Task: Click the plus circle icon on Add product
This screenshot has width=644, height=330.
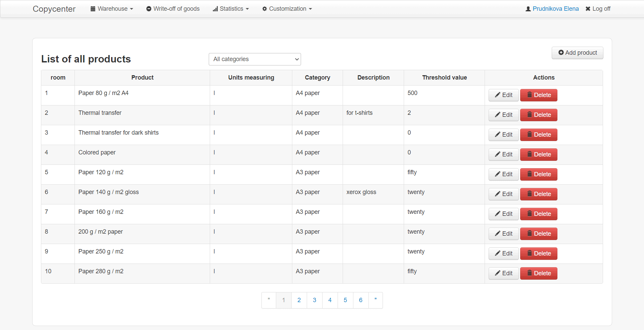Action: tap(561, 53)
